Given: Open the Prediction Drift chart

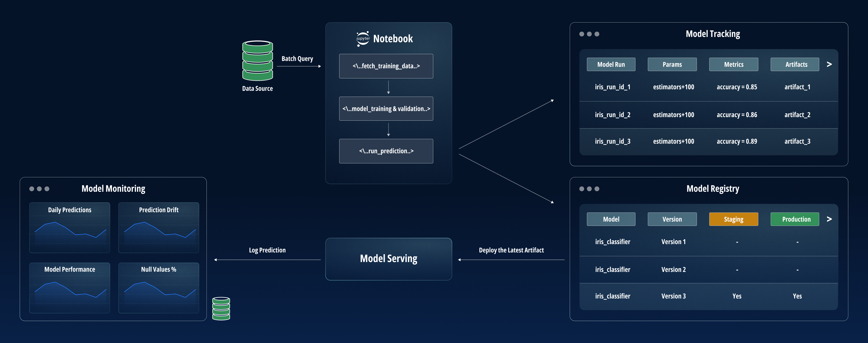Looking at the screenshot, I should [x=159, y=228].
